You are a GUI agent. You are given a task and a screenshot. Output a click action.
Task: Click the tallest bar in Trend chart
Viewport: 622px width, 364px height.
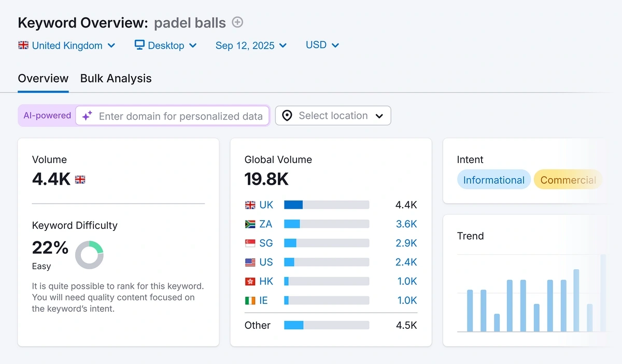603,293
